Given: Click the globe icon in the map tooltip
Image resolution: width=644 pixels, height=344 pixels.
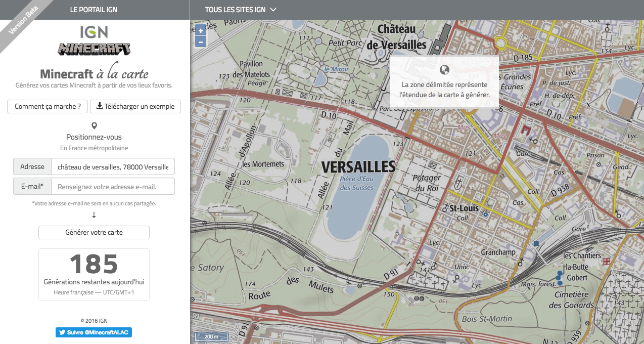Looking at the screenshot, I should (445, 70).
